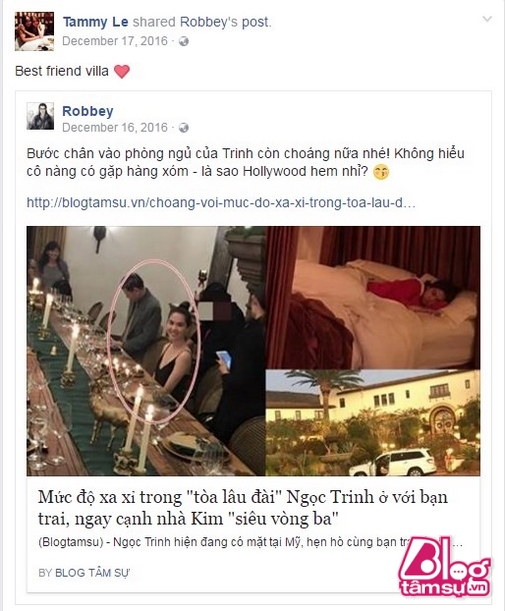Open the villa exterior photo
The image size is (505, 611).
[373, 423]
